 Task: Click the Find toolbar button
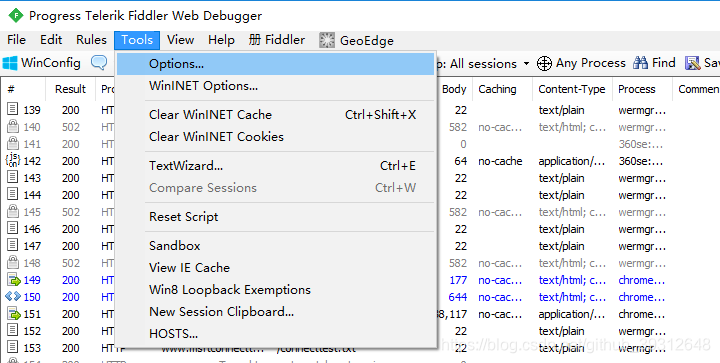(654, 63)
